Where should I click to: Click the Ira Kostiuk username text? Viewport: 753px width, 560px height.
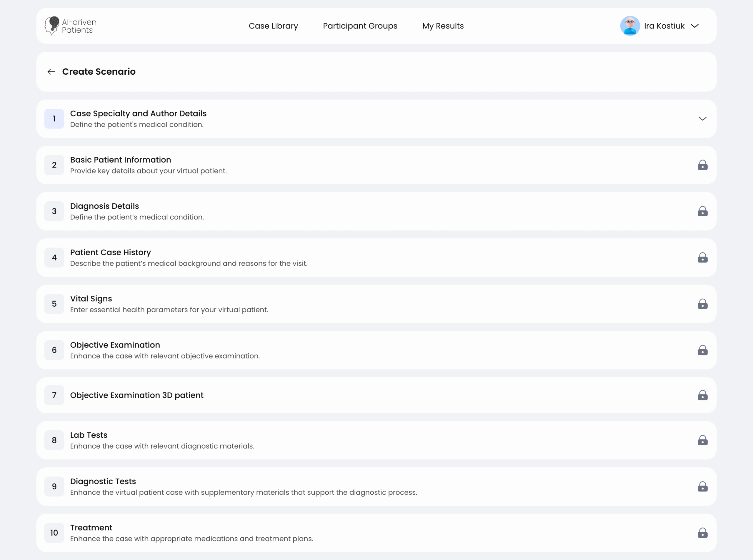pos(664,26)
